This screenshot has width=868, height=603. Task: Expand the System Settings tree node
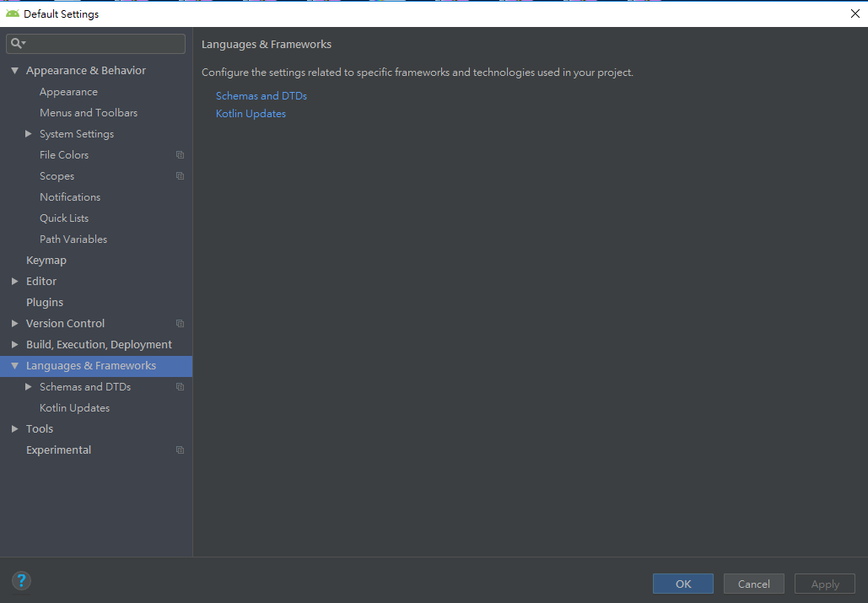27,133
